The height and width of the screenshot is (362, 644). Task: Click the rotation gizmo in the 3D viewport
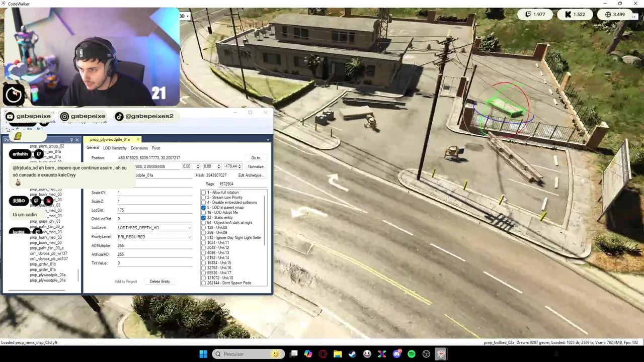pyautogui.click(x=504, y=109)
